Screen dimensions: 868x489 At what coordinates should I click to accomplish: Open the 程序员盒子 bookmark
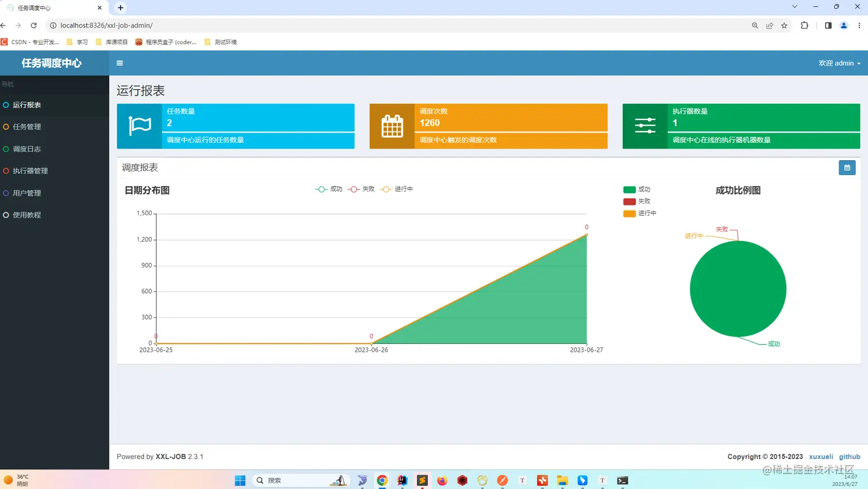166,42
